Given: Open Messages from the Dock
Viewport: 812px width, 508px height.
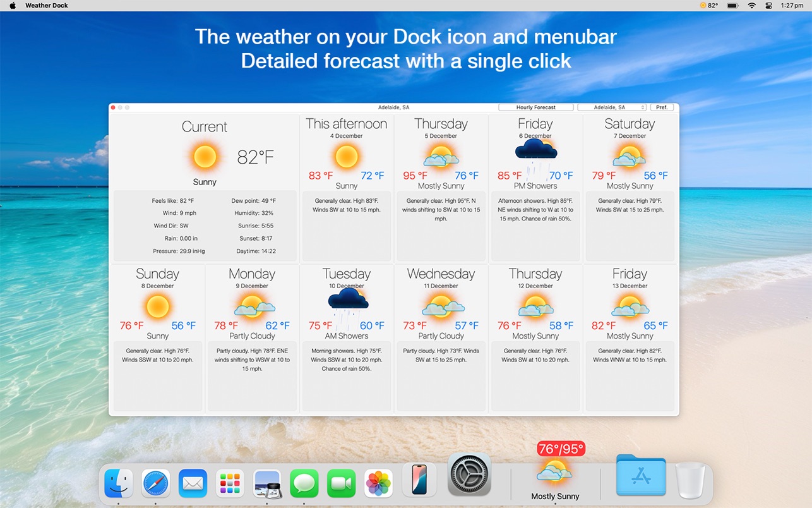Looking at the screenshot, I should coord(304,483).
